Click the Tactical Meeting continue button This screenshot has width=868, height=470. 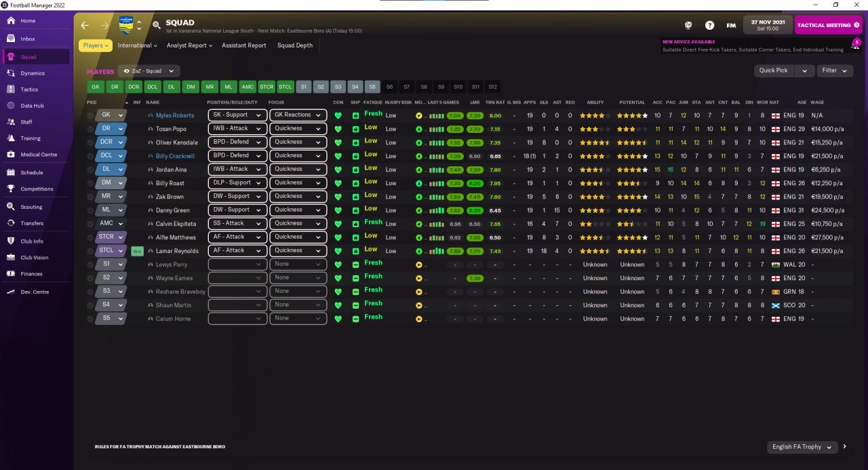click(x=828, y=25)
